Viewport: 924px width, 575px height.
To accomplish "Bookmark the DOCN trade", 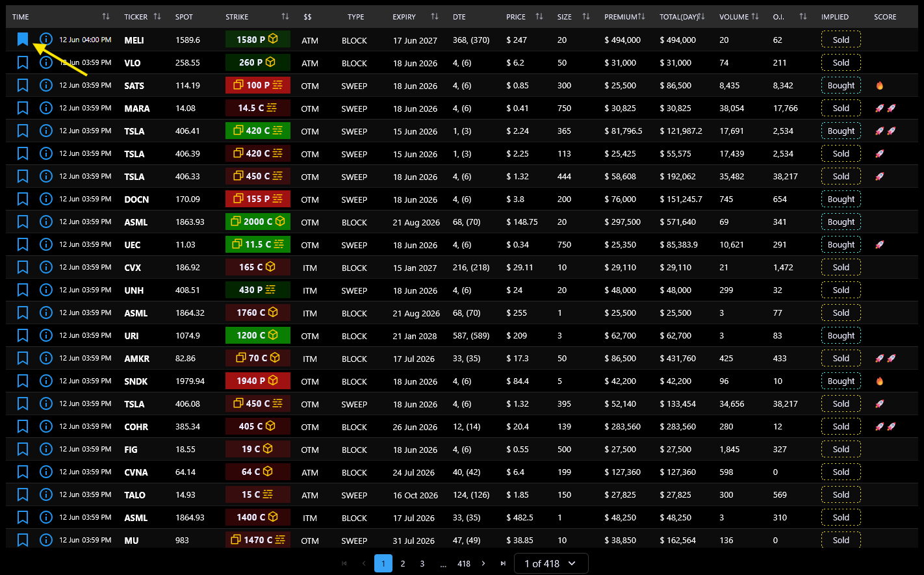I will click(x=23, y=199).
